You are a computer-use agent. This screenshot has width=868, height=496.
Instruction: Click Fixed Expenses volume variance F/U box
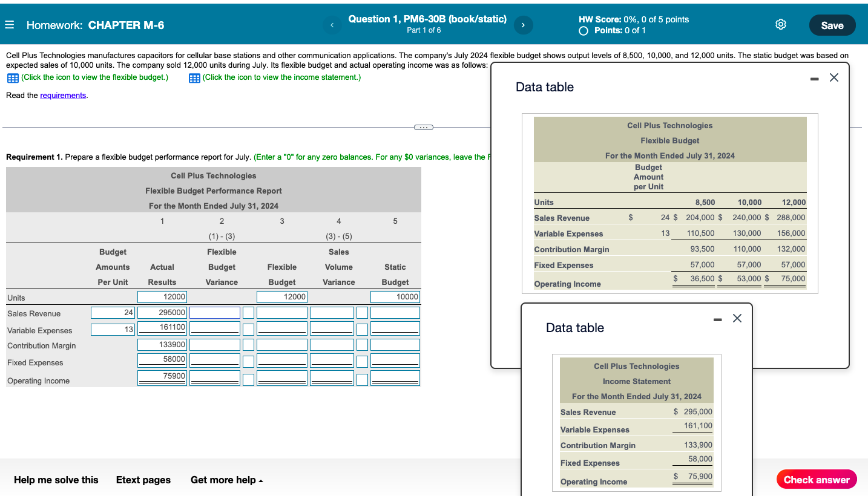(x=362, y=362)
